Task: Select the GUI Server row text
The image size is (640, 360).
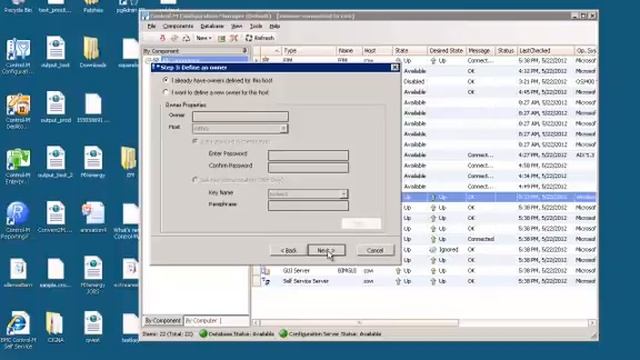Action: point(296,271)
